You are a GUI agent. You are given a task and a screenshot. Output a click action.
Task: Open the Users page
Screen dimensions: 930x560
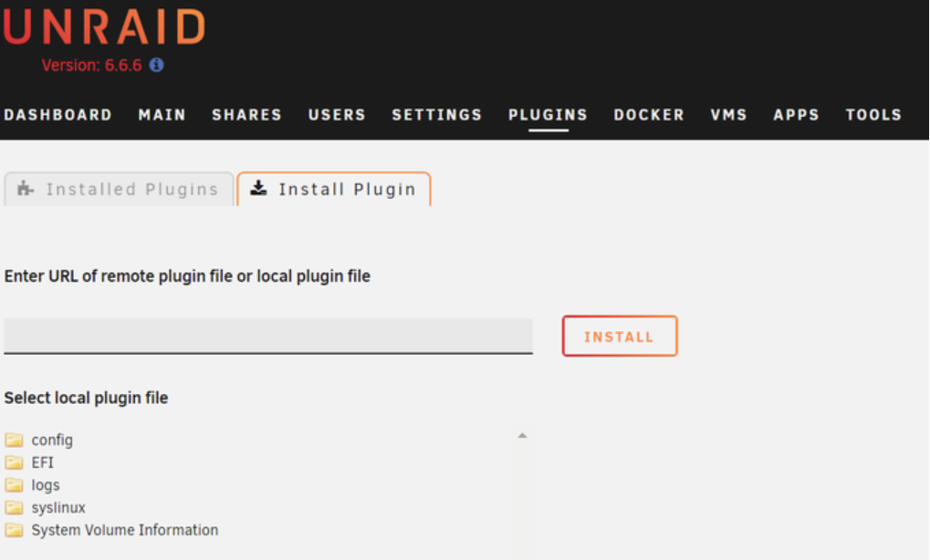tap(337, 115)
